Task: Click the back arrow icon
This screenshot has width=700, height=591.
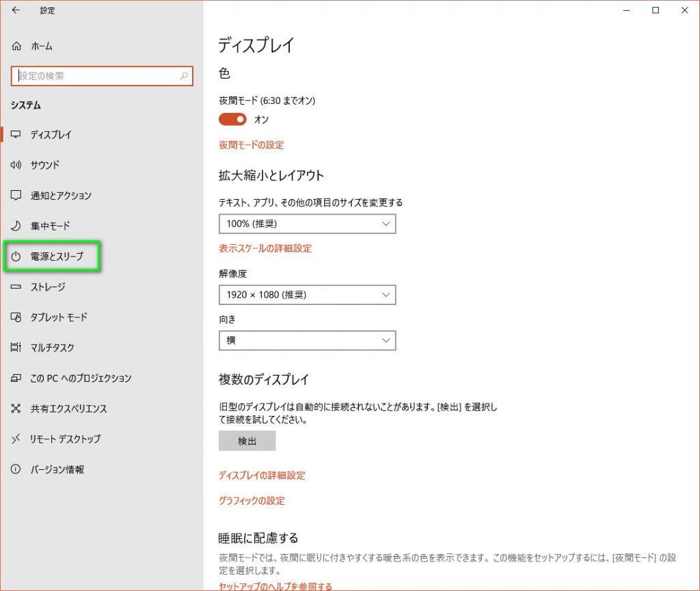Action: point(16,10)
